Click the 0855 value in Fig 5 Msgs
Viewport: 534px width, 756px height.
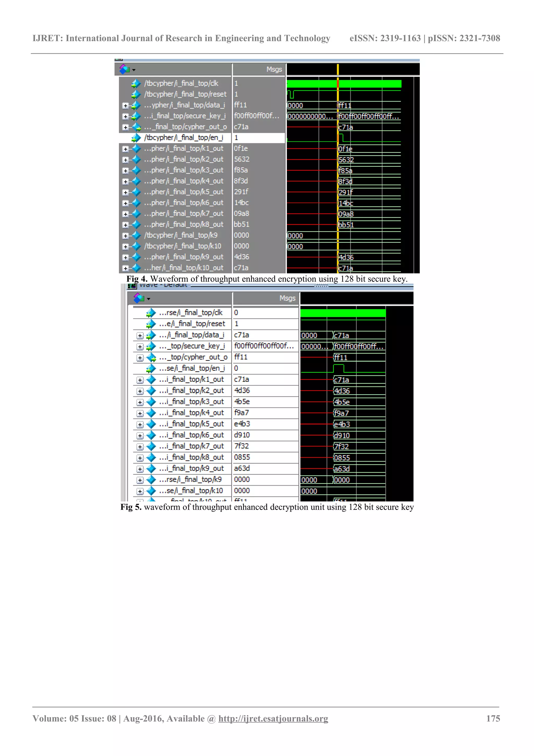click(x=242, y=457)
